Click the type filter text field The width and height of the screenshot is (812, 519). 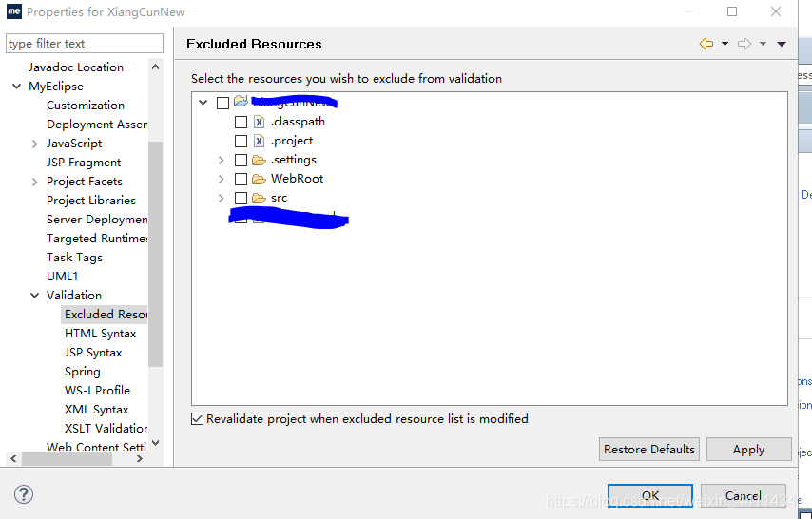85,44
